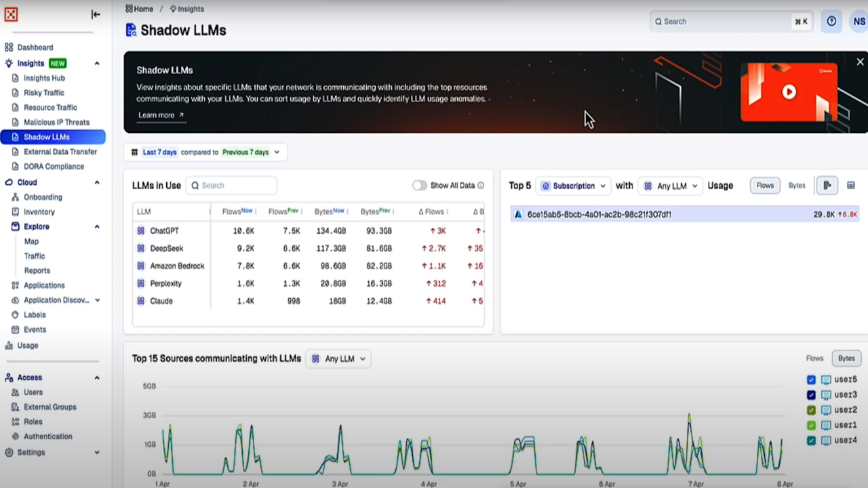Click the Perplexity row LLM icon

(141, 284)
